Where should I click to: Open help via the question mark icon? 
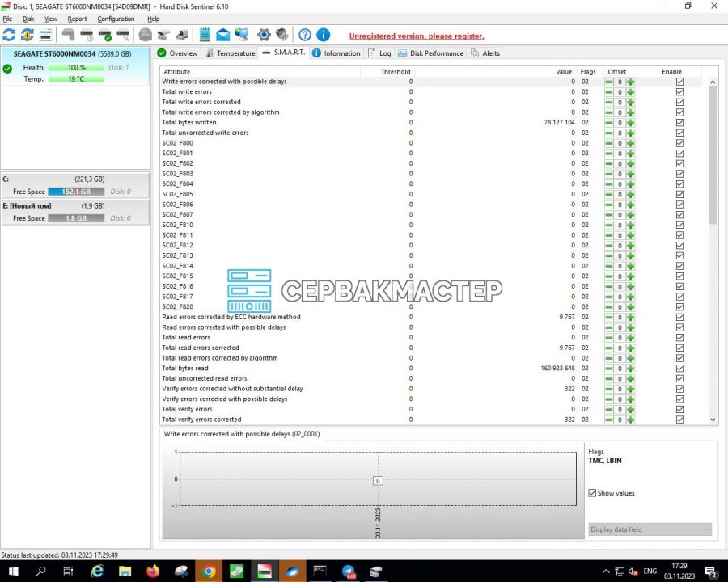click(x=305, y=35)
